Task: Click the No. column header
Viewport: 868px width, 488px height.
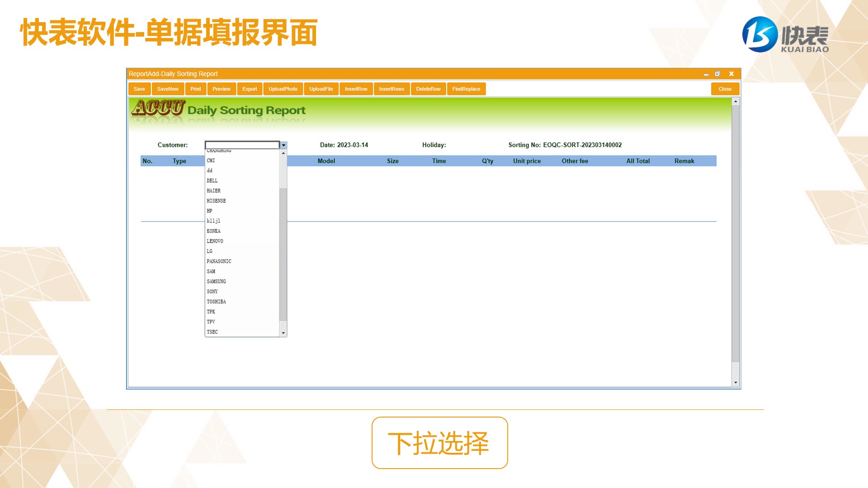Action: point(147,161)
